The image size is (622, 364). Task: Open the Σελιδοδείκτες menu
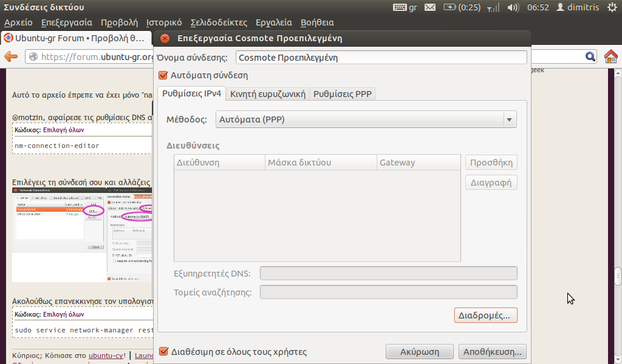pyautogui.click(x=219, y=23)
